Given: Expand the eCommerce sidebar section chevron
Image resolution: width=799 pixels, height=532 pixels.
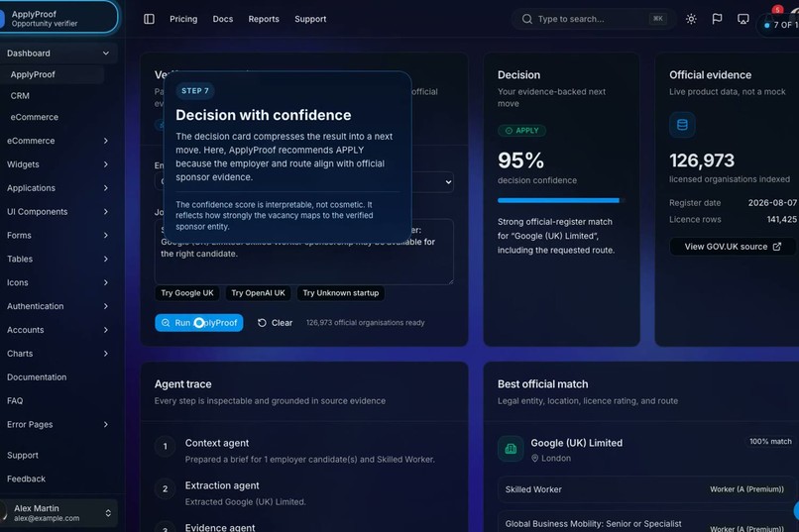Looking at the screenshot, I should tap(105, 141).
